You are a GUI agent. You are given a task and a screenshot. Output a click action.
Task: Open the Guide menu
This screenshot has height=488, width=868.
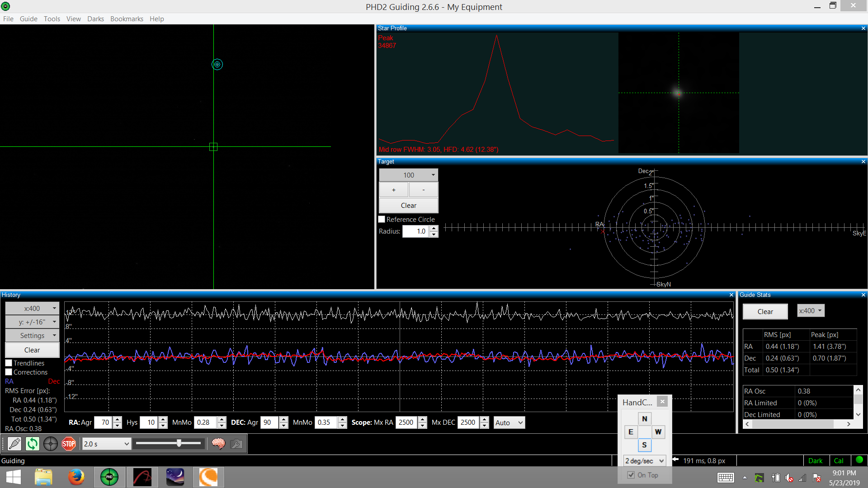[x=28, y=19]
